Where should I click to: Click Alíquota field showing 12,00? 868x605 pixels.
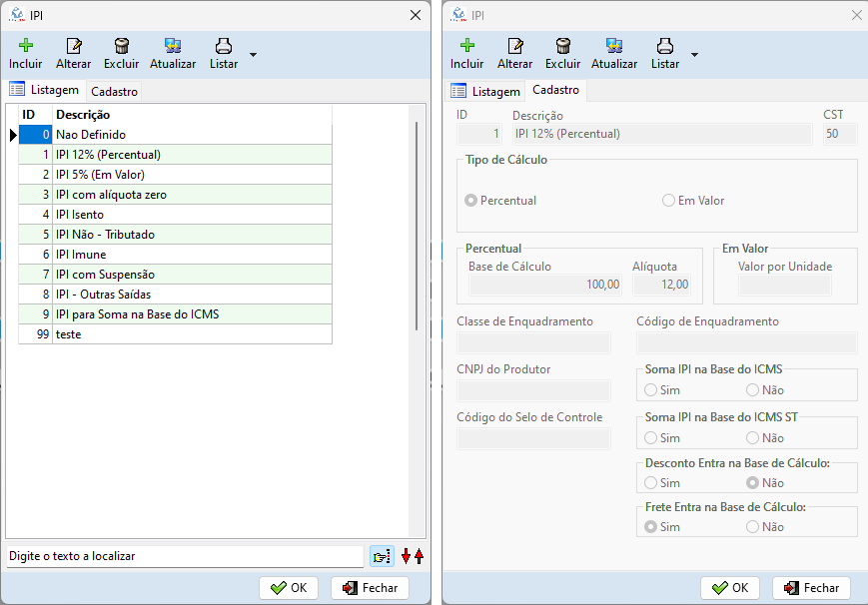pyautogui.click(x=661, y=286)
